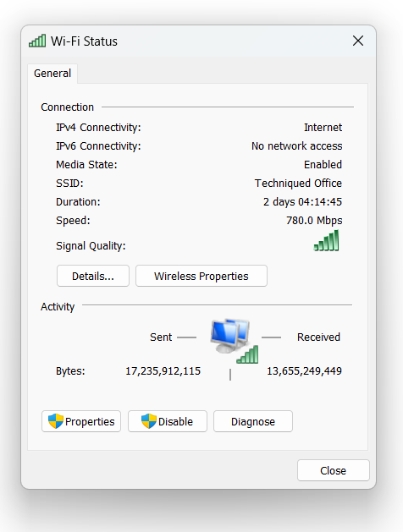Viewport: 403px width, 532px height.
Task: Click the speed value 780.0 Mbps
Action: pos(314,221)
